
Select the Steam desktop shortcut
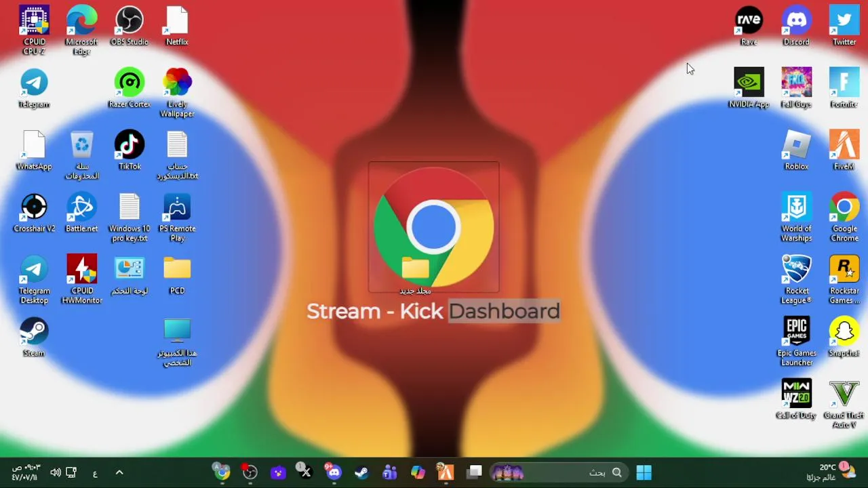click(34, 338)
